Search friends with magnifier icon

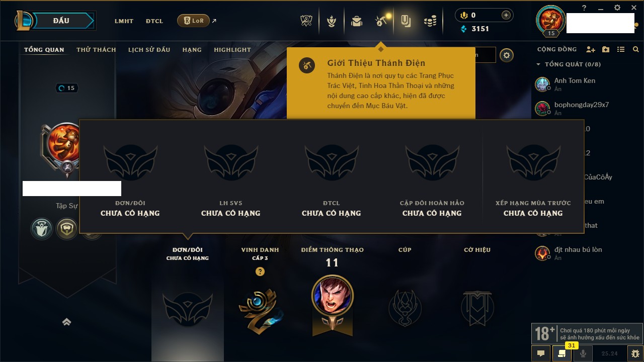(x=636, y=49)
